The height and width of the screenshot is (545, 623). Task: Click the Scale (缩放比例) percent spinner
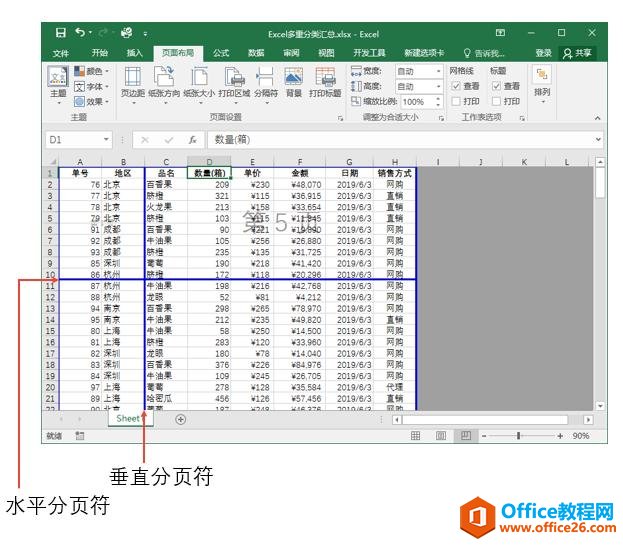pos(438,102)
